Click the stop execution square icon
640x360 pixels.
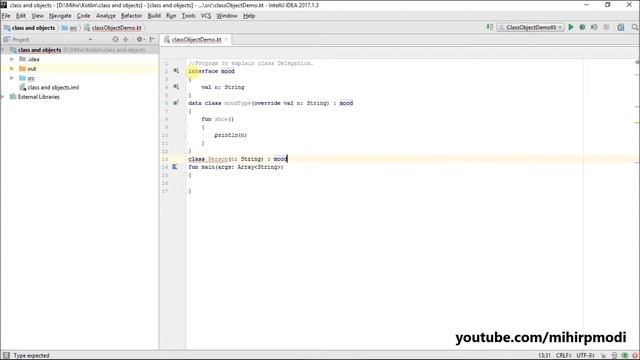(x=607, y=27)
